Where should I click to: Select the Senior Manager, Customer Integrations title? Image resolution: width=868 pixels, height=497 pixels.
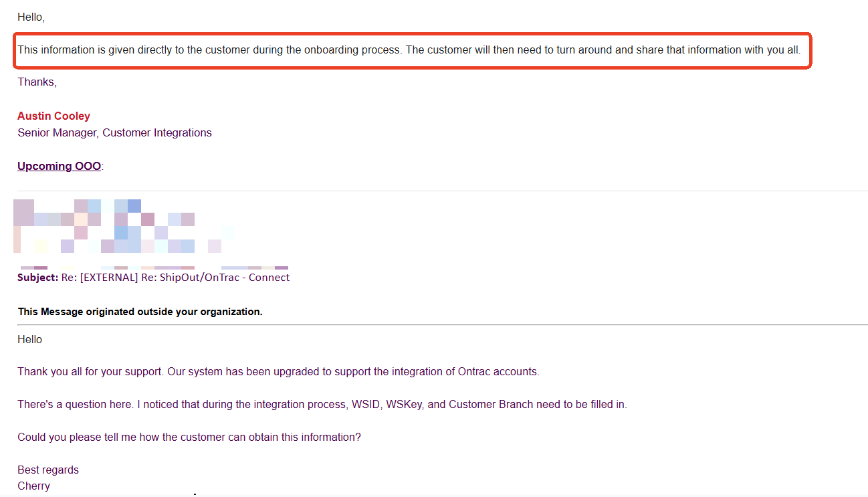[x=114, y=133]
